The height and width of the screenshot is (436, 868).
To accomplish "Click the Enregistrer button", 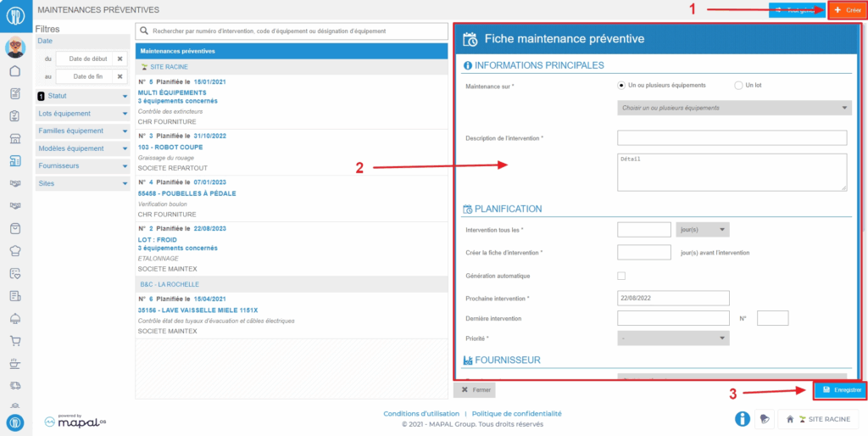I will 841,390.
